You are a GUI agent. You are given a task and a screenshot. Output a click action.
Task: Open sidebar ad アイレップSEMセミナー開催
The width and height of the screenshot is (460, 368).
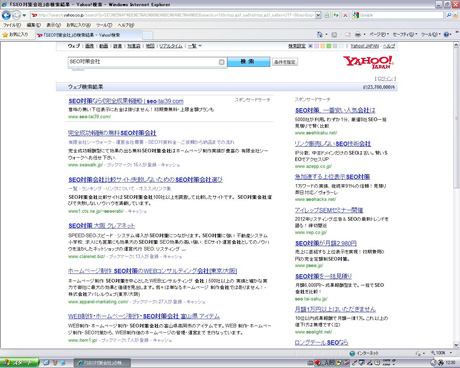click(x=329, y=210)
